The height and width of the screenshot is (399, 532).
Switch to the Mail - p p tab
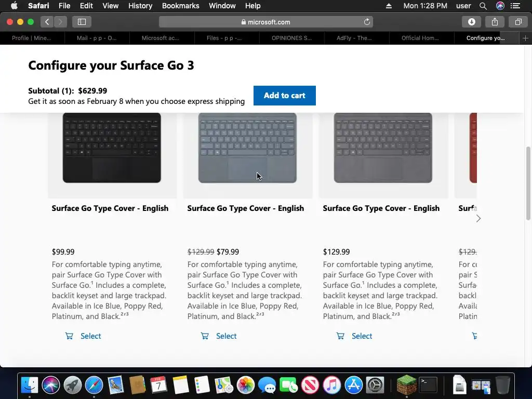click(97, 38)
